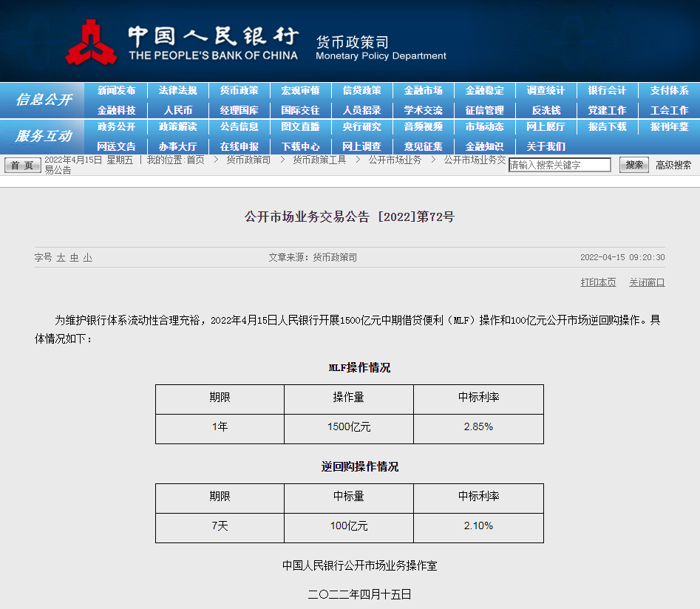Click the 首页 home button
Image resolution: width=700 pixels, height=609 pixels.
click(x=22, y=166)
